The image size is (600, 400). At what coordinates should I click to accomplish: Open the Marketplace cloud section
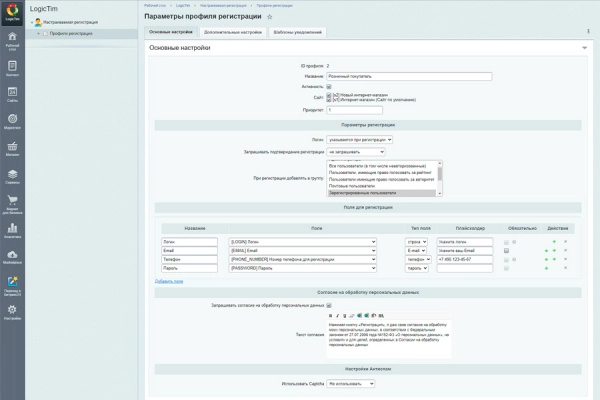[12, 257]
